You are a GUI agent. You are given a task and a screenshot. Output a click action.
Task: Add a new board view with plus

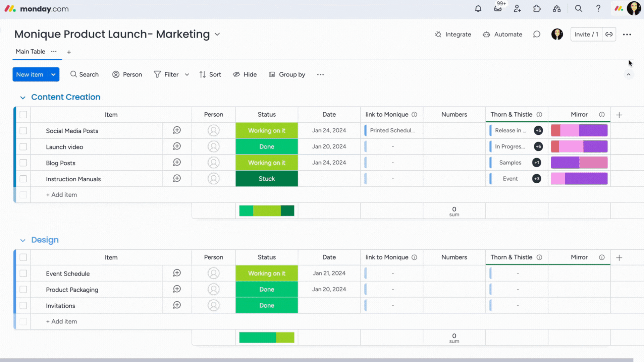69,52
